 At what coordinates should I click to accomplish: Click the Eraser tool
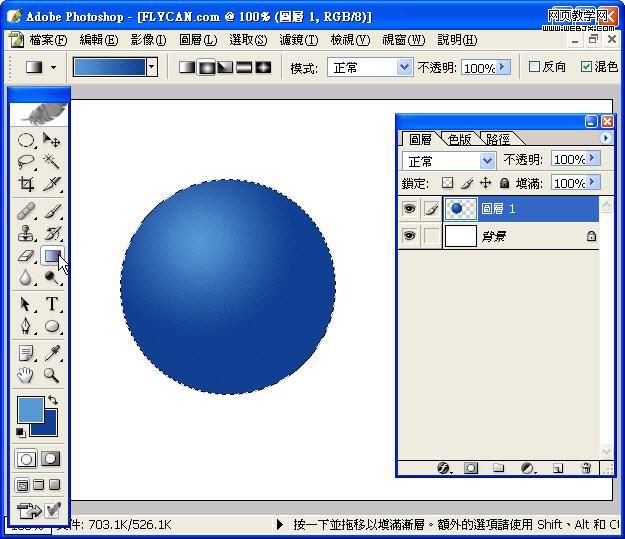coord(27,256)
